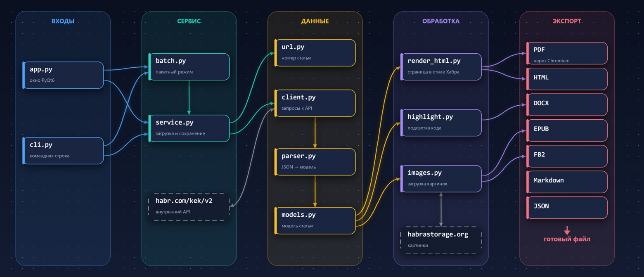Select the render_html.py node

pos(441,66)
